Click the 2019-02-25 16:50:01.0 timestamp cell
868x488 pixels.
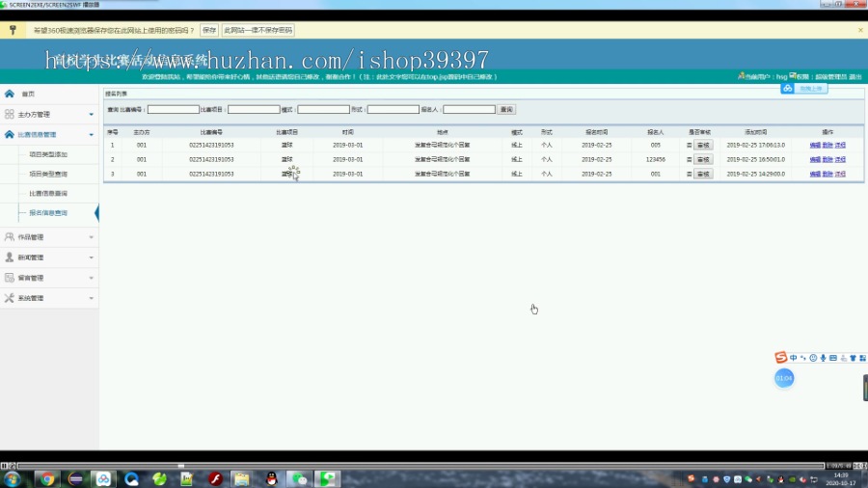(x=755, y=159)
